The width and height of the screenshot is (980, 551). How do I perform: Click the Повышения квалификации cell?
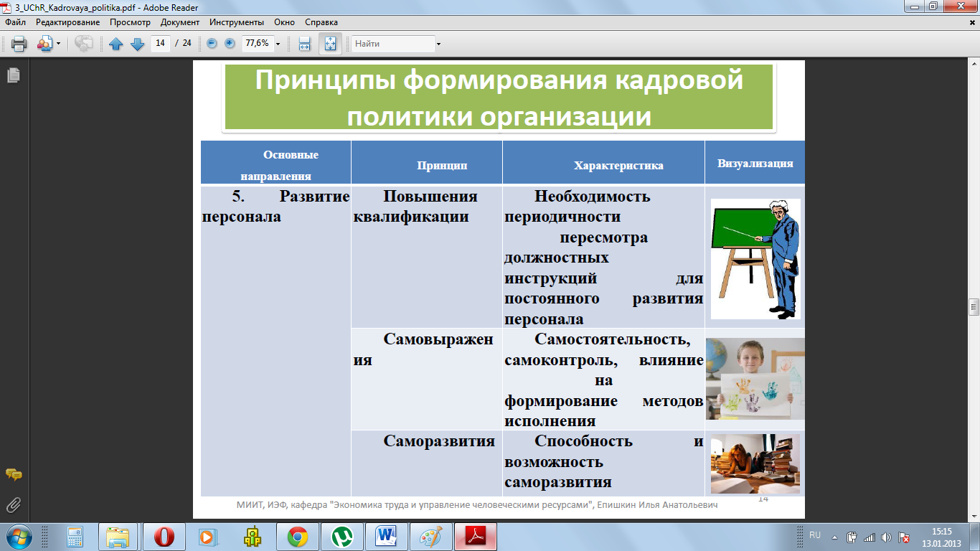[427, 256]
